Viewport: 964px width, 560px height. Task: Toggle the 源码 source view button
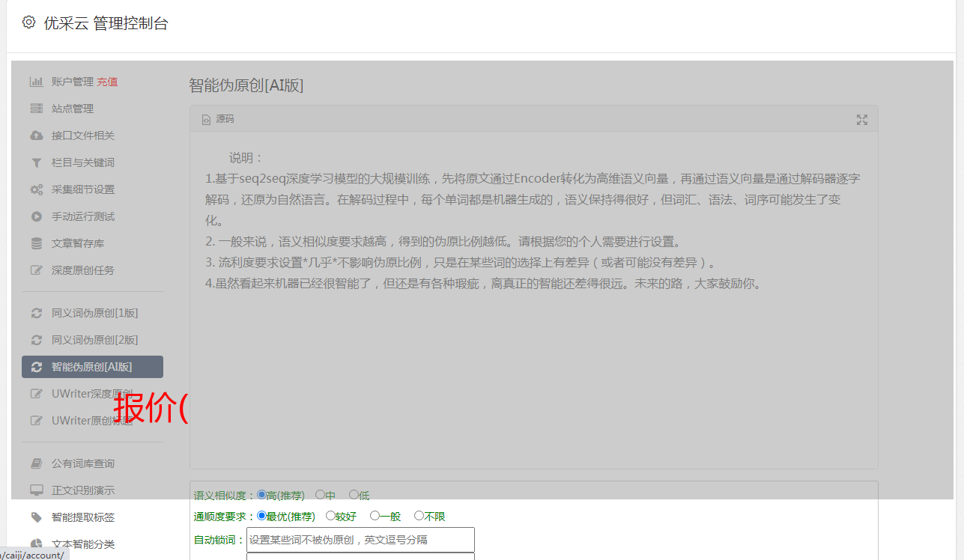(x=218, y=119)
